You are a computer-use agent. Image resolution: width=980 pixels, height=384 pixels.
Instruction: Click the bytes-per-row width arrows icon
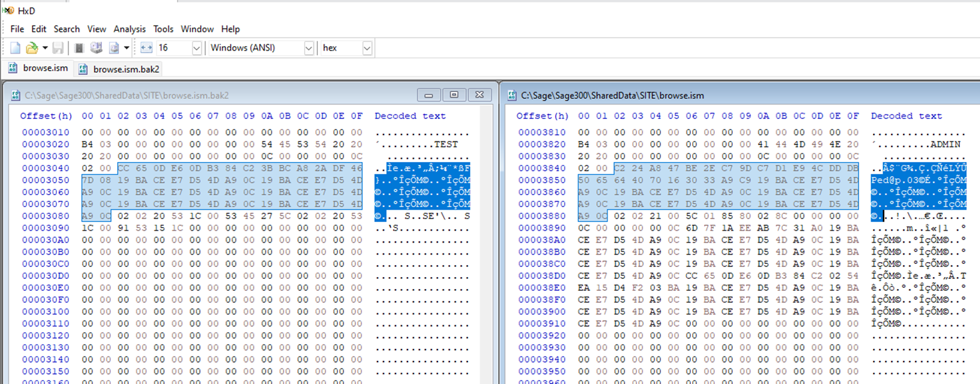pyautogui.click(x=146, y=48)
